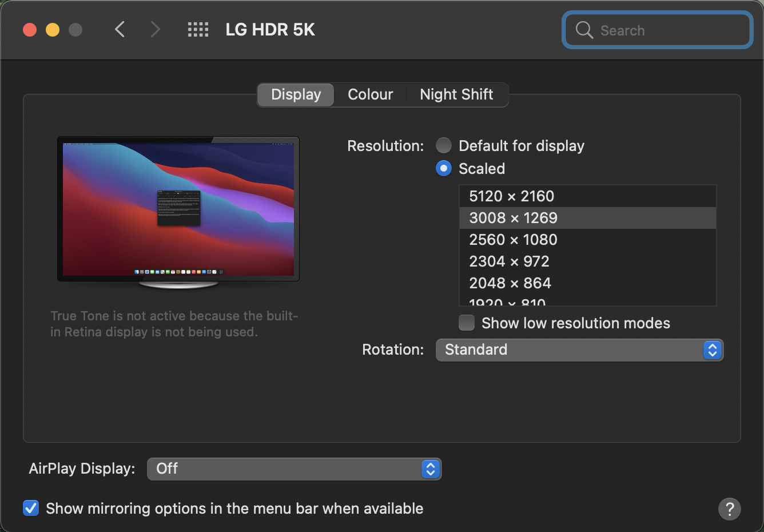This screenshot has height=532, width=764.
Task: Open the Night Shift tab
Action: click(x=456, y=94)
